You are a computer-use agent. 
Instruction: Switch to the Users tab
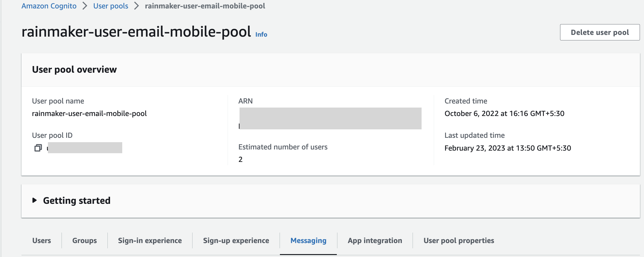point(42,240)
